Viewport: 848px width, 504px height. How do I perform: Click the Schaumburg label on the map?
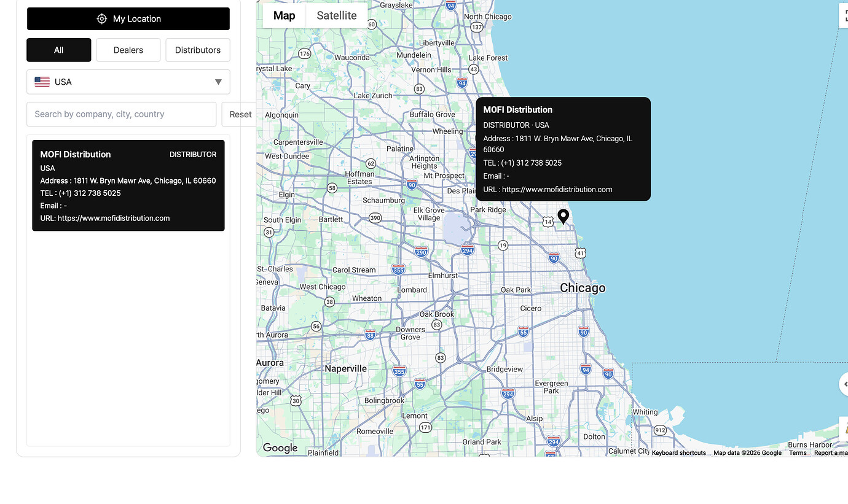coord(383,200)
